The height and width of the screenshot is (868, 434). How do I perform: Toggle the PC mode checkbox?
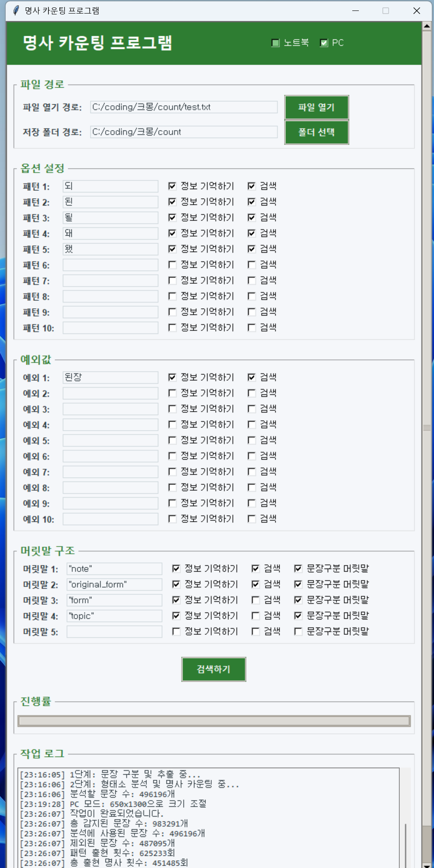pyautogui.click(x=324, y=43)
